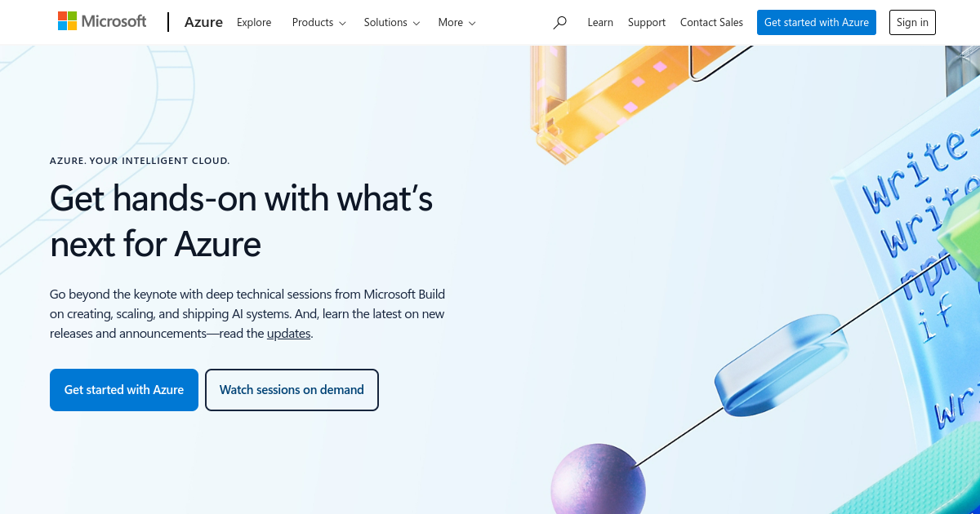Click hero Get started with Azure button
This screenshot has width=980, height=514.
(124, 390)
